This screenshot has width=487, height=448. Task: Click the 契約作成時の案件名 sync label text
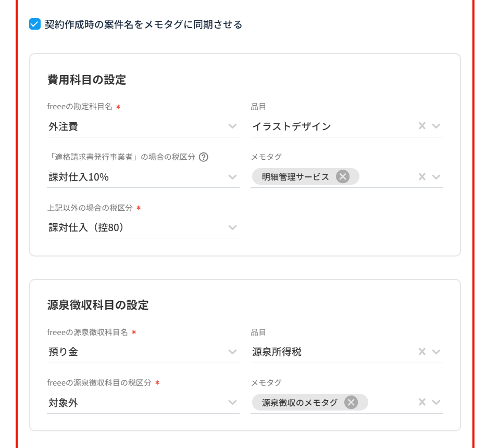143,24
